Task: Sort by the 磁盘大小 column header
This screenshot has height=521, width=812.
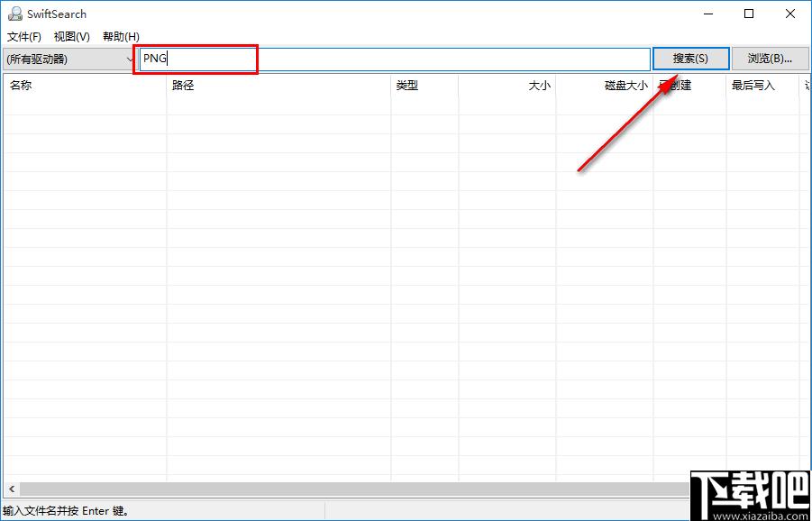Action: (605, 86)
